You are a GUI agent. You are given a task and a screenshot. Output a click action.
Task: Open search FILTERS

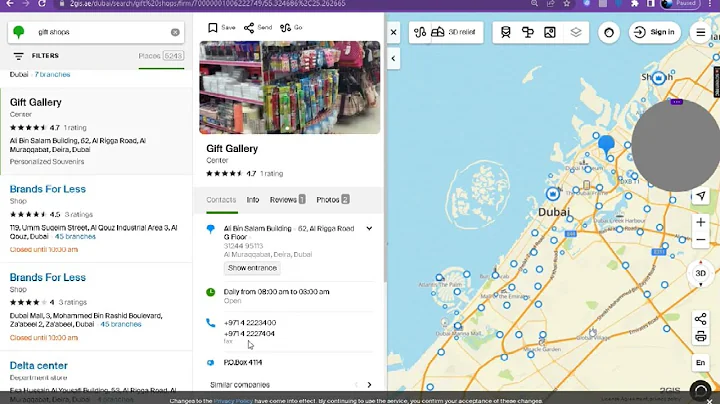coord(36,56)
